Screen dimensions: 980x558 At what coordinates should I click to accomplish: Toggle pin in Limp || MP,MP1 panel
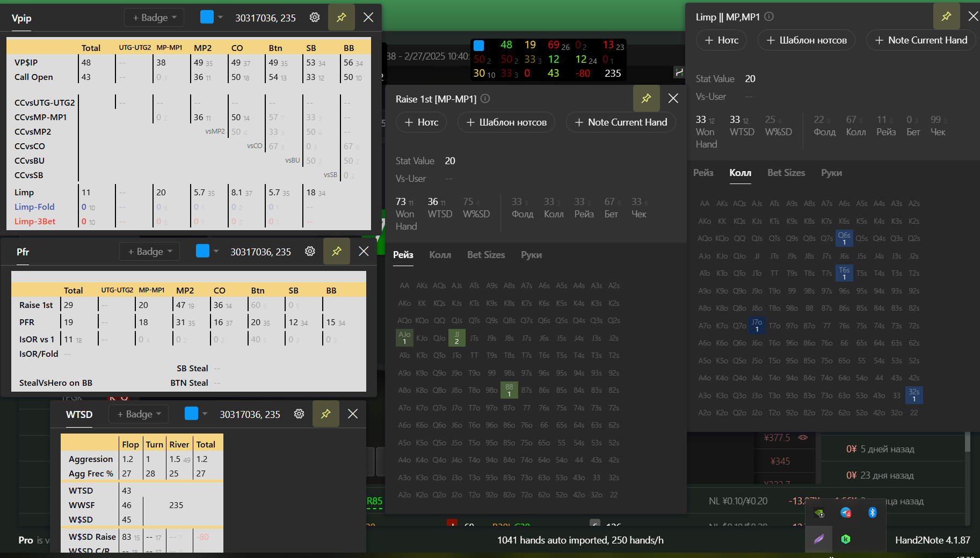pyautogui.click(x=947, y=16)
